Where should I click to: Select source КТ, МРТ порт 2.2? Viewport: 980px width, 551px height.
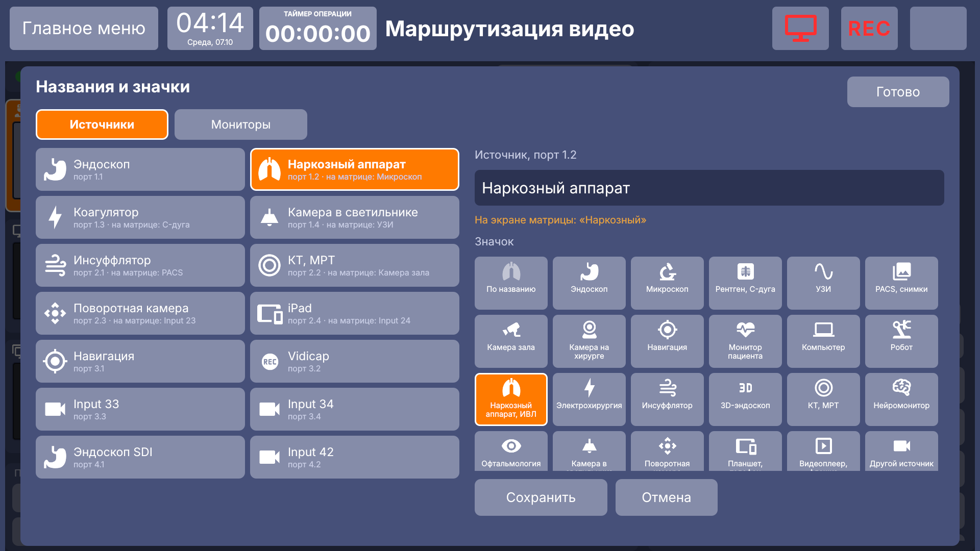pos(355,265)
